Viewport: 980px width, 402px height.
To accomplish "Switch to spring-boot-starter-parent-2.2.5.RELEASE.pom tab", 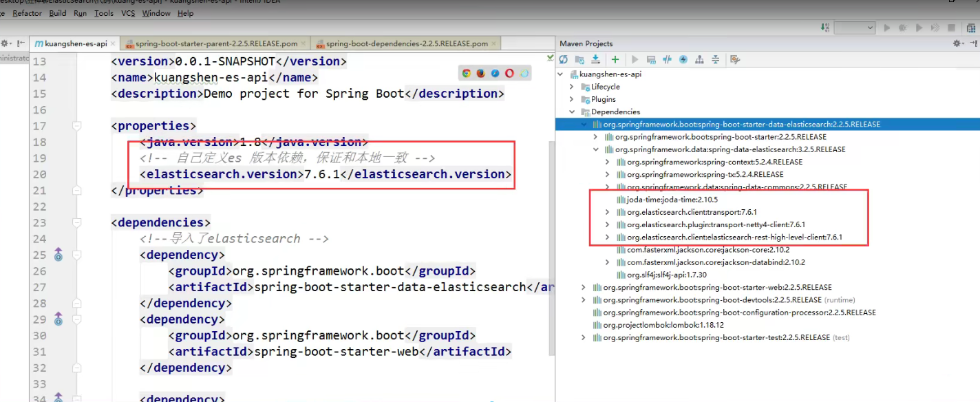I will click(x=215, y=43).
